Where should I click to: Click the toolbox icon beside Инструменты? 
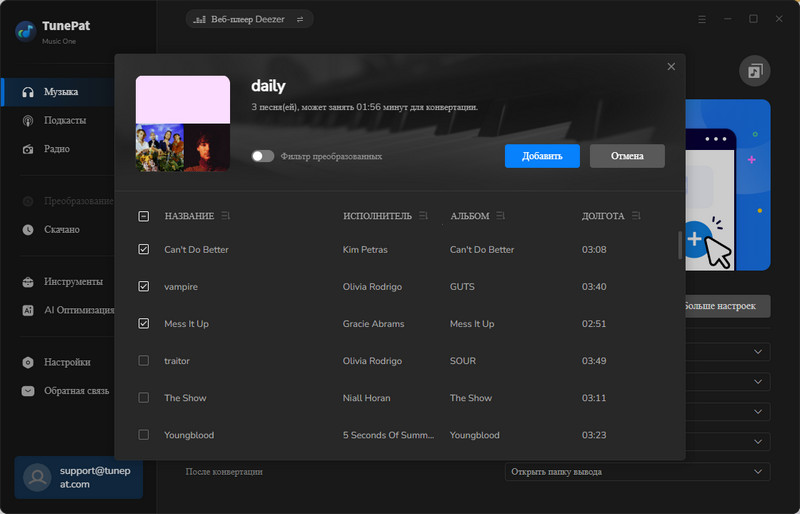[28, 282]
